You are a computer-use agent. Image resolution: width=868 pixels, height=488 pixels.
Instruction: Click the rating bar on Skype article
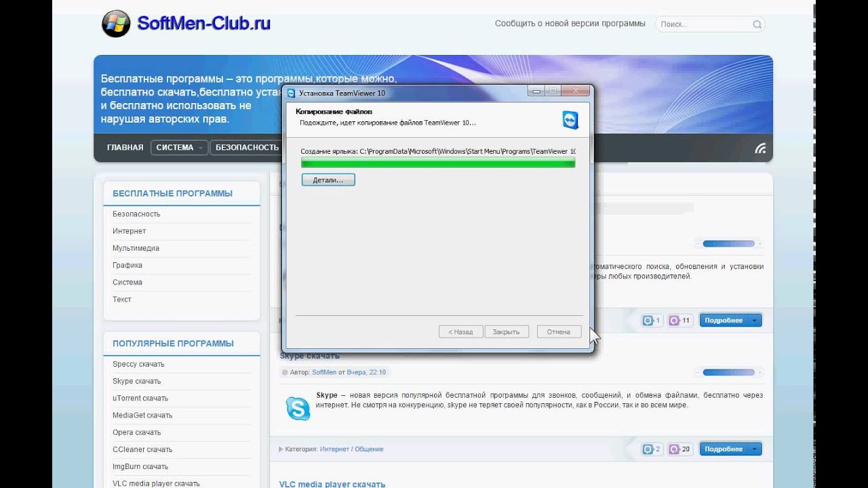pos(728,372)
